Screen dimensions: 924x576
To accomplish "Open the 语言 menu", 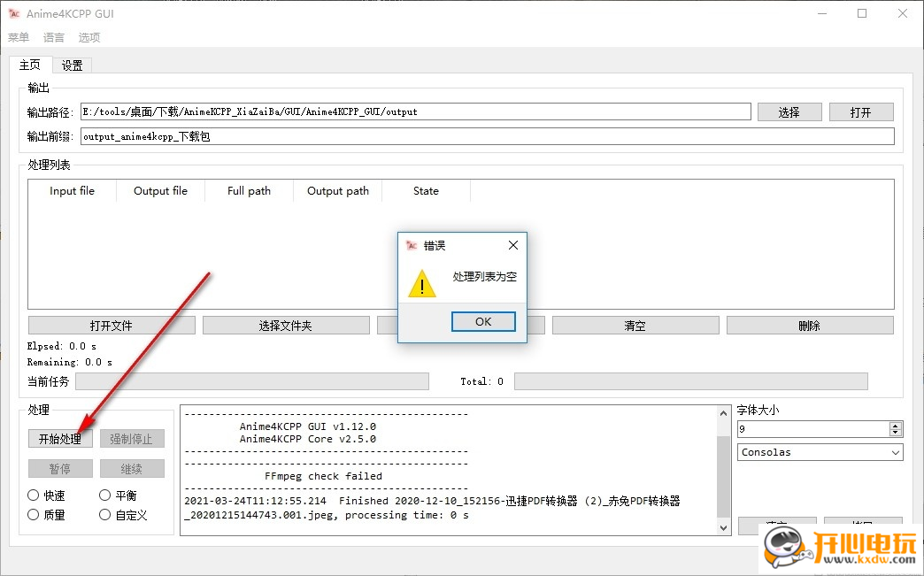I will [54, 37].
